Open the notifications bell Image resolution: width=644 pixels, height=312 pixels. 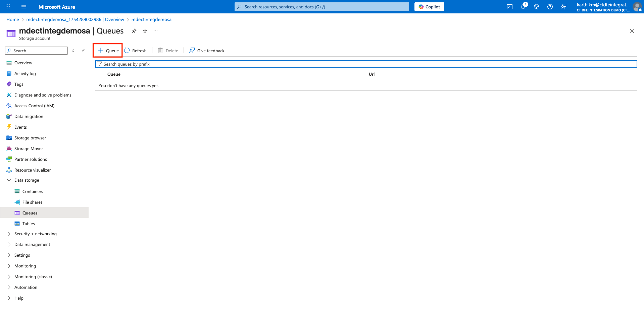pos(523,7)
